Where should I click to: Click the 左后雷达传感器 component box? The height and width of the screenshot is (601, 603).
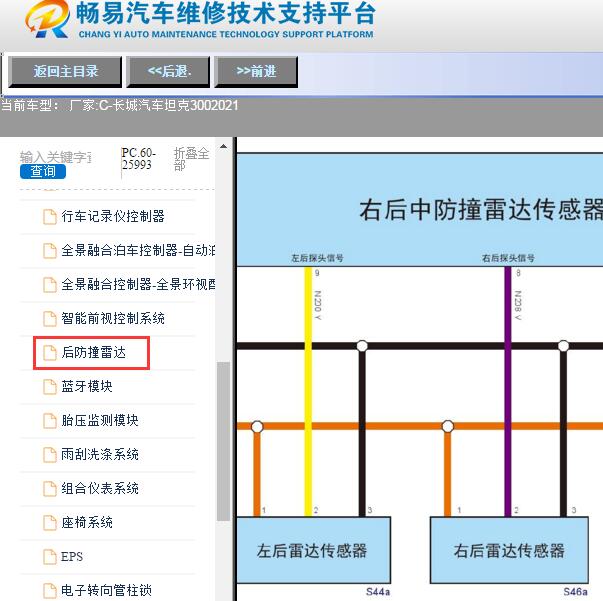[313, 550]
